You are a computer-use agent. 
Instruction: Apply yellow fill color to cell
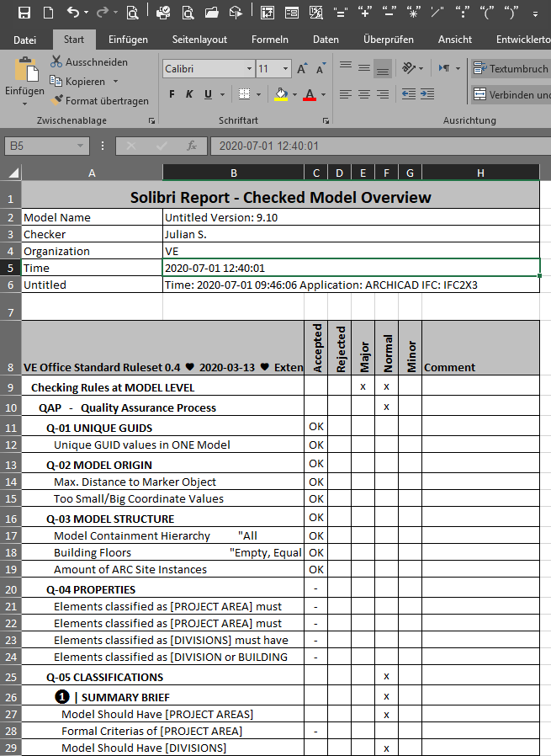pyautogui.click(x=281, y=94)
